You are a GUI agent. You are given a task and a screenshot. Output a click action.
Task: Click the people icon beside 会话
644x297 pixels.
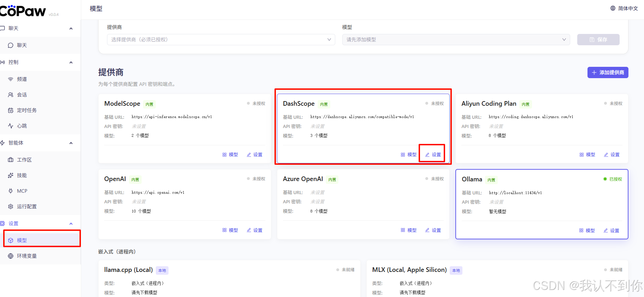tap(11, 95)
